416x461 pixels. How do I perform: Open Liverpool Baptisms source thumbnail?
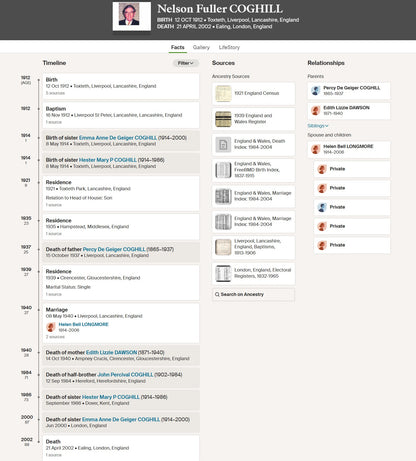223,247
